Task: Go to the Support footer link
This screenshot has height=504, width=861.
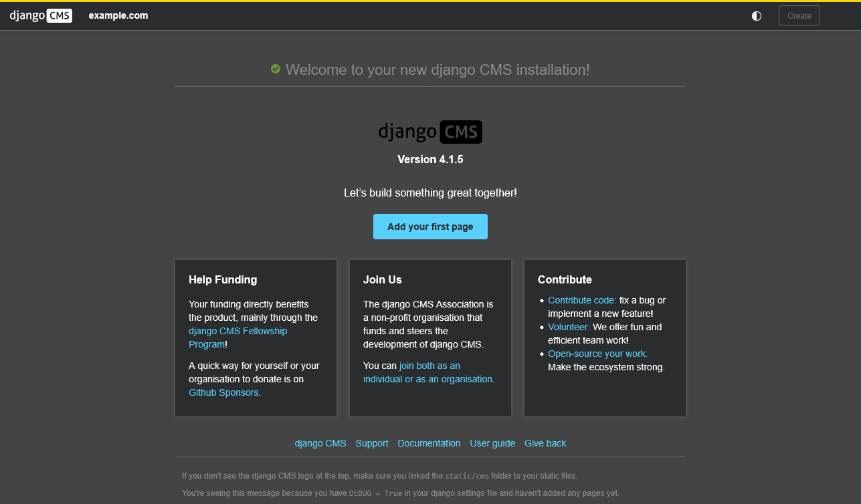Action: (x=372, y=443)
